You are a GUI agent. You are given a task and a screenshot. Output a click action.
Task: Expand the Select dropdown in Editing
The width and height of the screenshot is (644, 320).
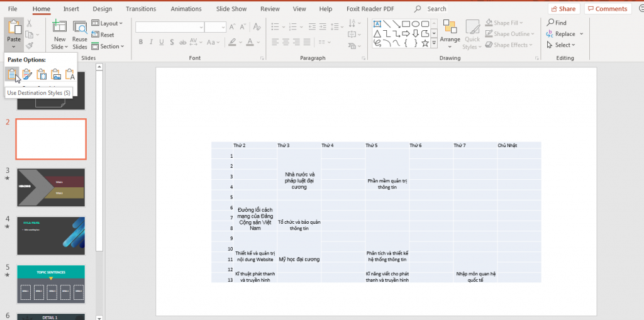pyautogui.click(x=561, y=45)
